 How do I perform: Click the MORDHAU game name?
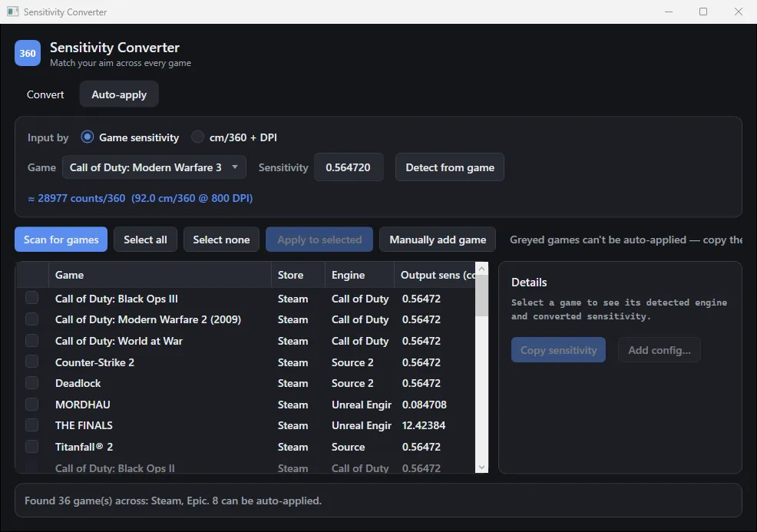pos(83,405)
